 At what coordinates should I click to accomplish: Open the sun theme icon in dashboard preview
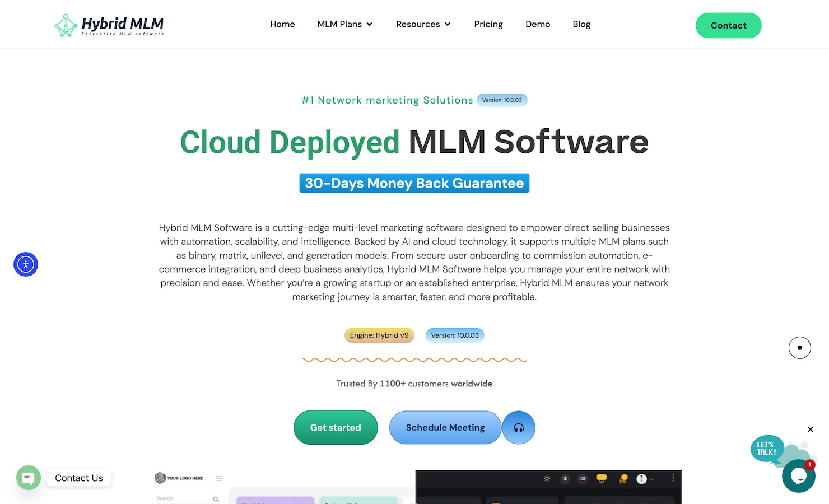547,479
